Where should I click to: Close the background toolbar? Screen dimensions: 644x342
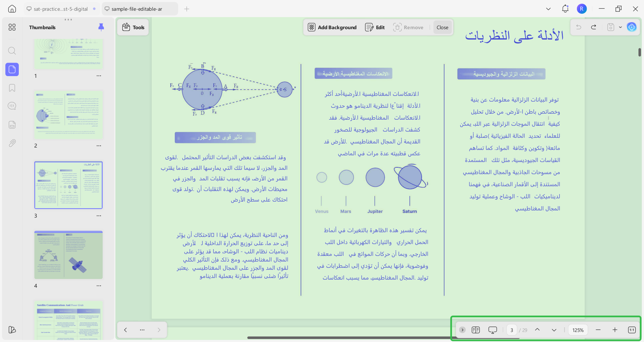(x=442, y=27)
